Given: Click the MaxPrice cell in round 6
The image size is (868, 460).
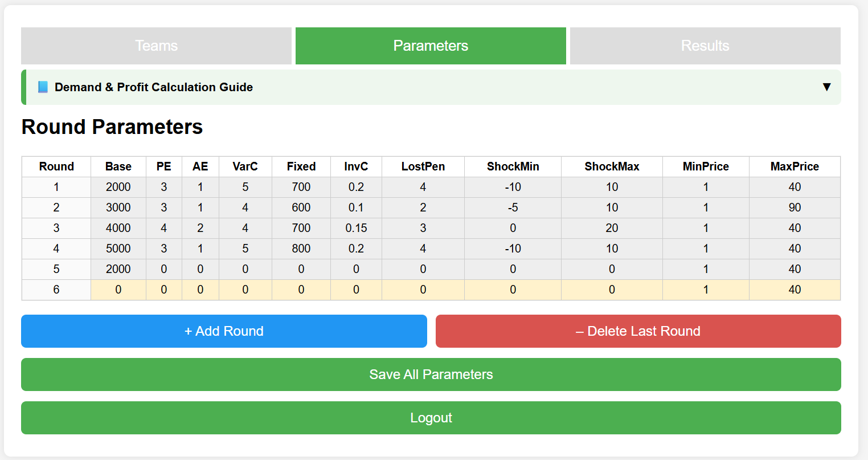Looking at the screenshot, I should tap(795, 290).
